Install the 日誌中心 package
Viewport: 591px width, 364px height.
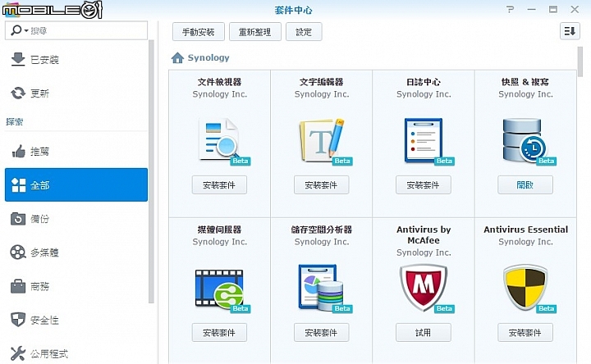(x=424, y=184)
